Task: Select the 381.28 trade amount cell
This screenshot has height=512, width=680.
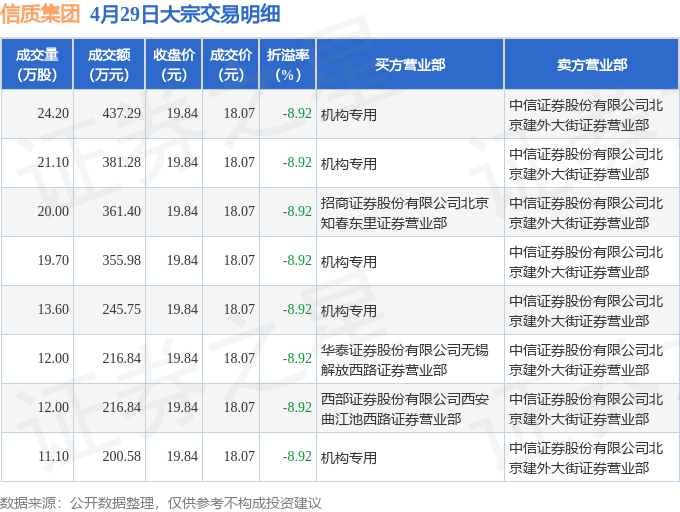Action: coord(121,163)
